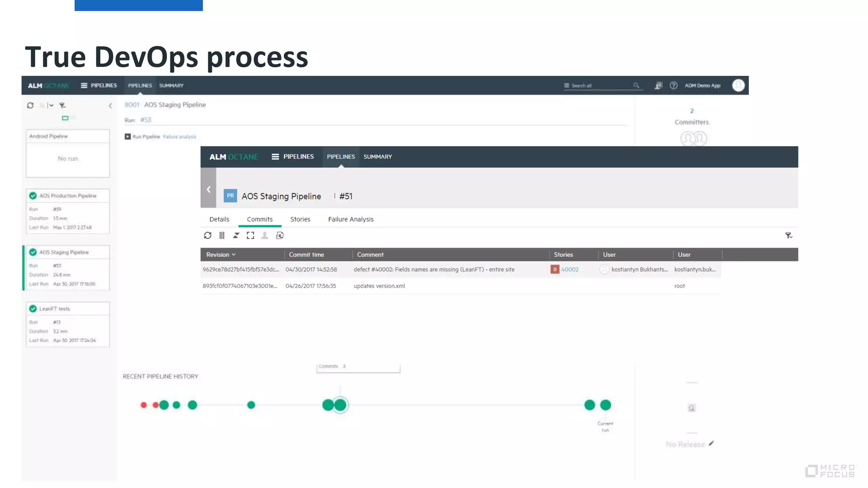Collapse the left pipelines sidebar with the arrow

(110, 105)
